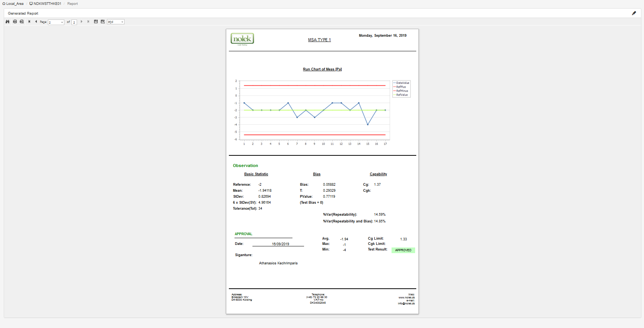
Task: Click the last page arrow
Action: 89,22
